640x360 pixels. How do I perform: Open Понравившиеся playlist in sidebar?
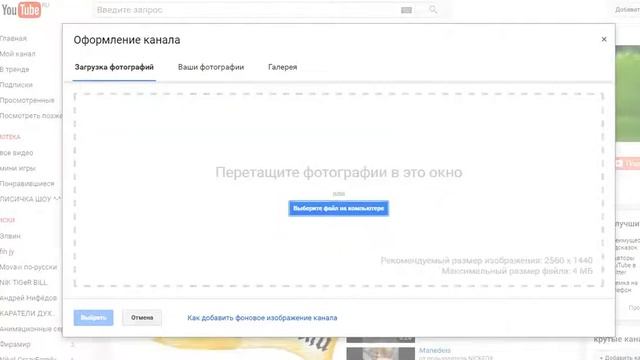(27, 184)
